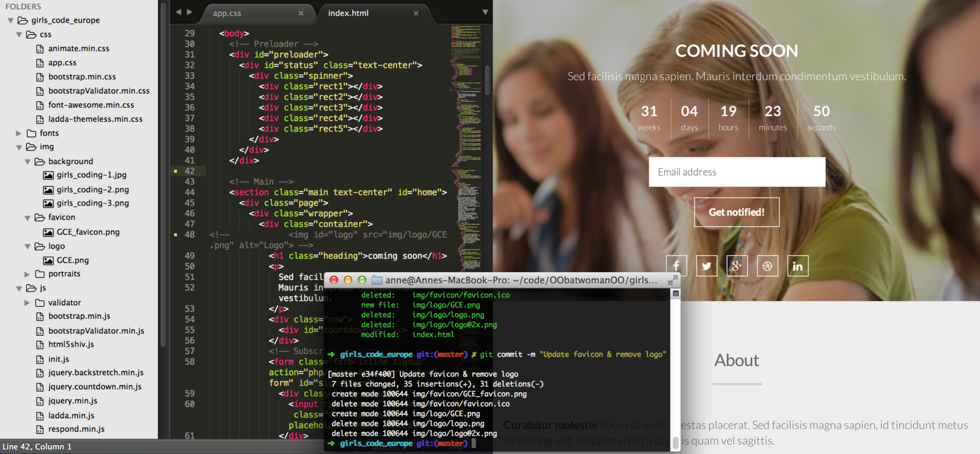Screen dimensions: 980x454
Task: Switch to the app.css tab
Action: pyautogui.click(x=257, y=13)
